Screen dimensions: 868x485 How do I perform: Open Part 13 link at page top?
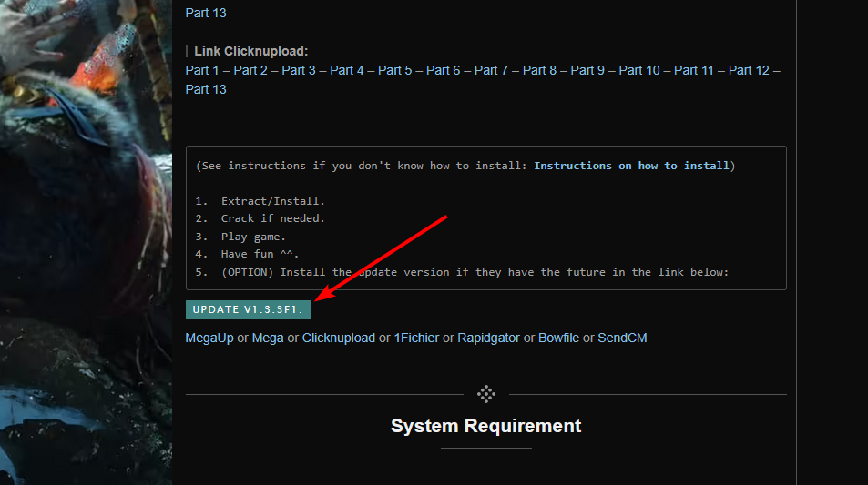click(x=206, y=13)
